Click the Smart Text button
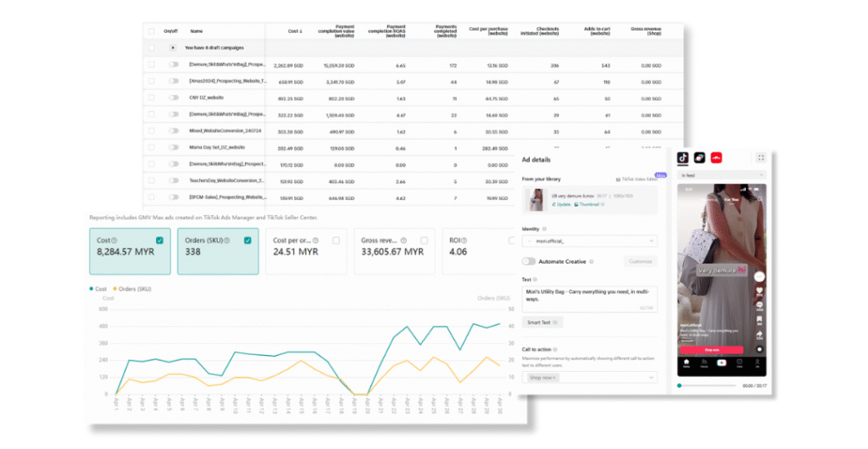 (542, 323)
